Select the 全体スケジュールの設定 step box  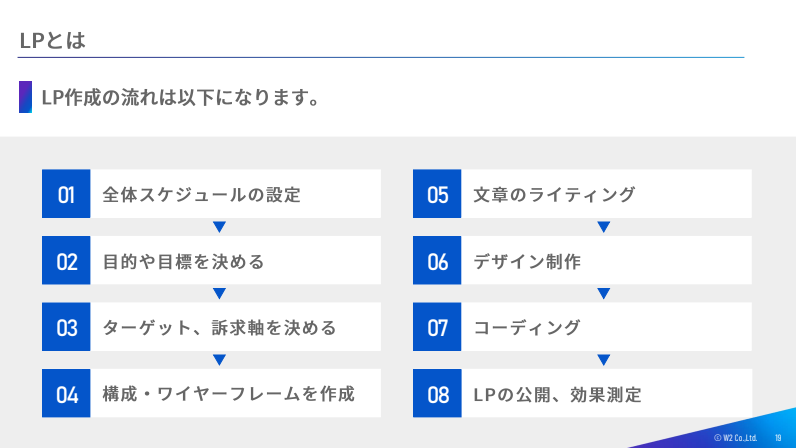pos(211,194)
